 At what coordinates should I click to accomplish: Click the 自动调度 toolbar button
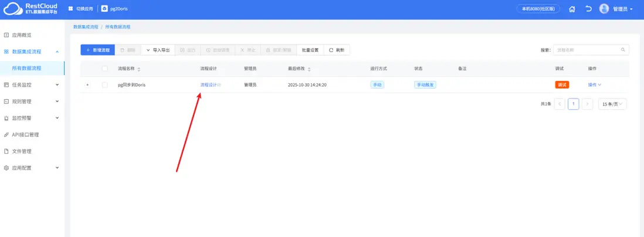click(218, 50)
